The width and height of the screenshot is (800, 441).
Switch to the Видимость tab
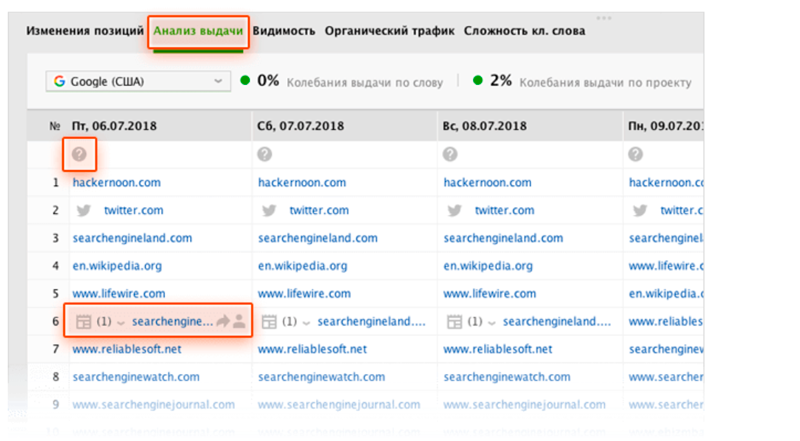pyautogui.click(x=284, y=31)
